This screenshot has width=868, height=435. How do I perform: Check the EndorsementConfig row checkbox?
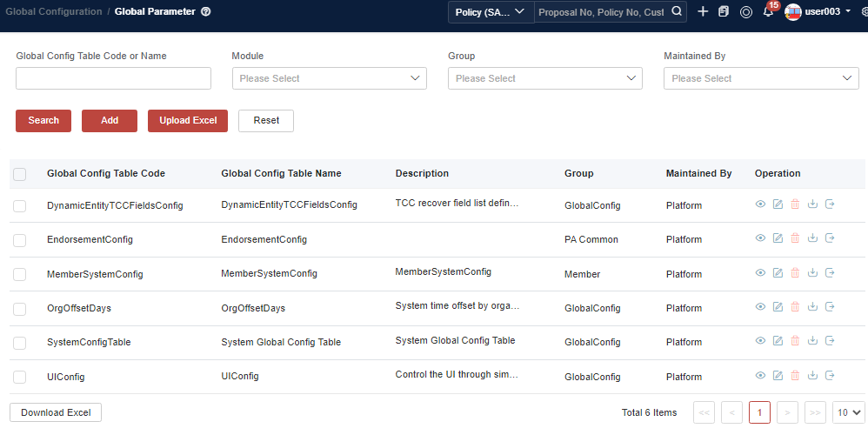pyautogui.click(x=19, y=240)
